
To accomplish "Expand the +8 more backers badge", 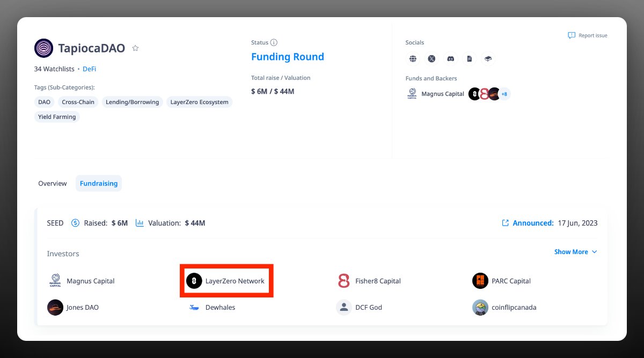I will [504, 94].
